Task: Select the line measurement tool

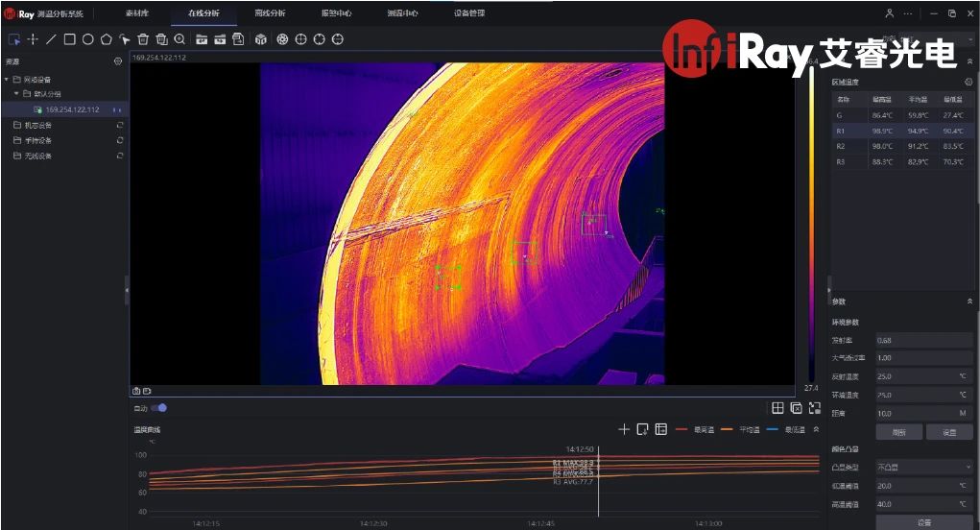Action: [51, 39]
